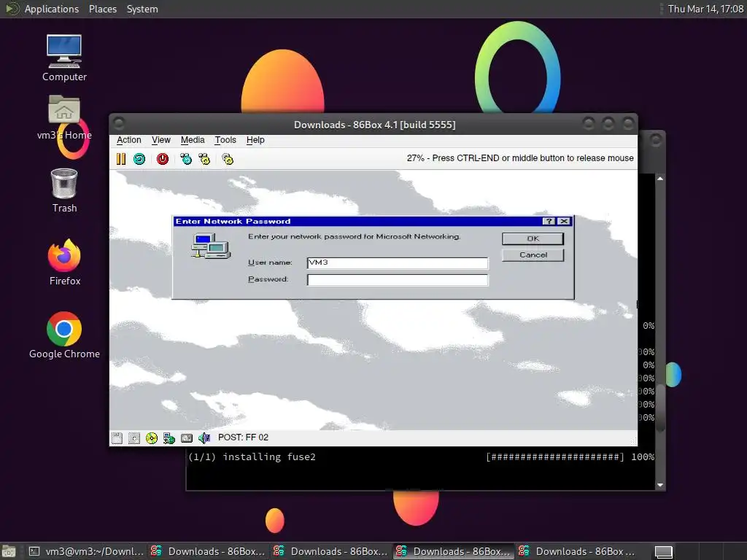Open the Applications menu in top panel
This screenshot has width=747, height=560.
click(x=52, y=9)
